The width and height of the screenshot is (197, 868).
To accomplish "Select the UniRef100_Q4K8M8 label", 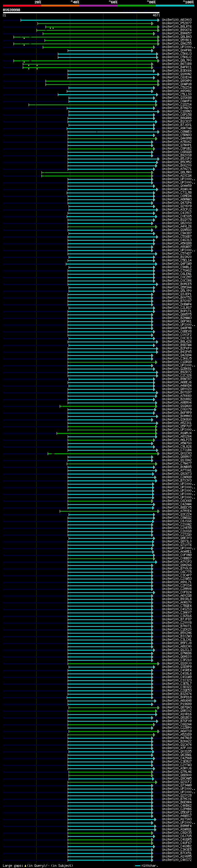I will [x=177, y=139].
